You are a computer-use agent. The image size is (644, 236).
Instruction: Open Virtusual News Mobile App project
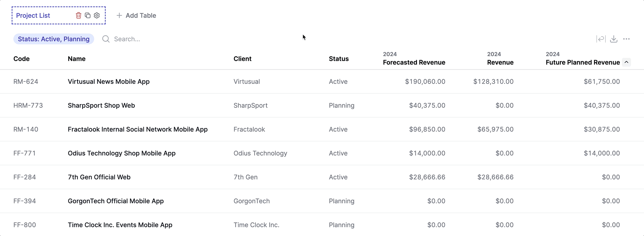click(x=109, y=81)
